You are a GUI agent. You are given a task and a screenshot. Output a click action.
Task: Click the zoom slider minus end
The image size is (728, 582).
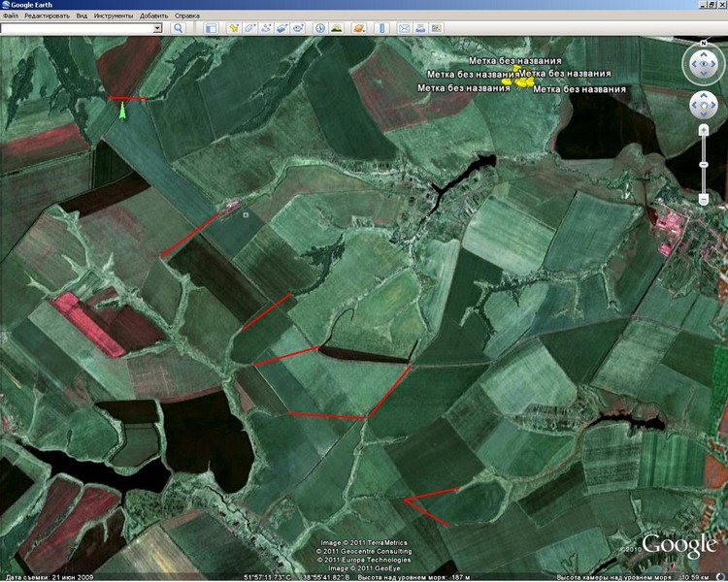tap(703, 200)
